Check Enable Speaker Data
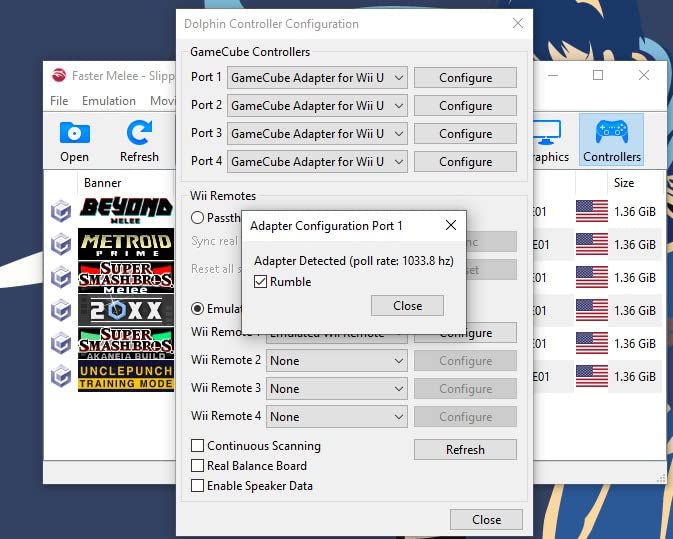Viewport: 673px width, 539px height. click(197, 486)
